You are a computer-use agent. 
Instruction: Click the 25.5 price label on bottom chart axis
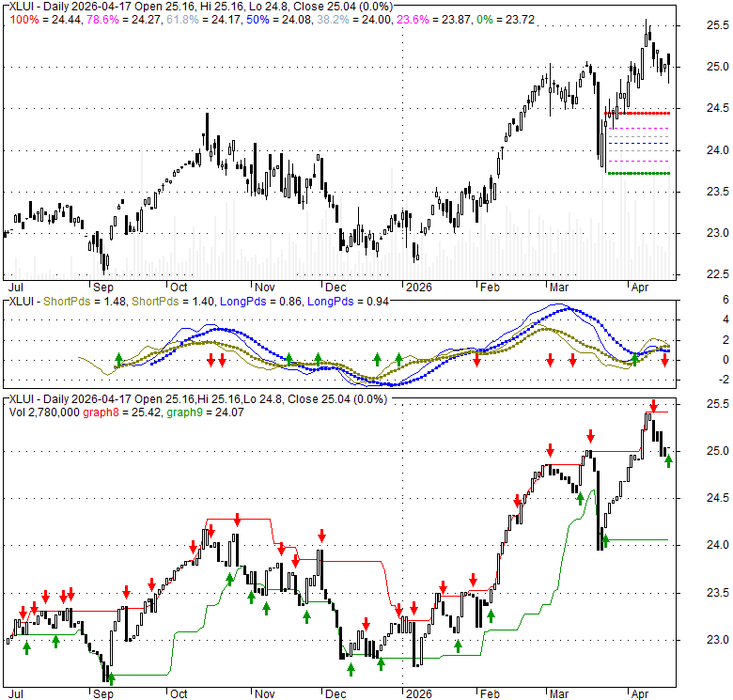717,404
